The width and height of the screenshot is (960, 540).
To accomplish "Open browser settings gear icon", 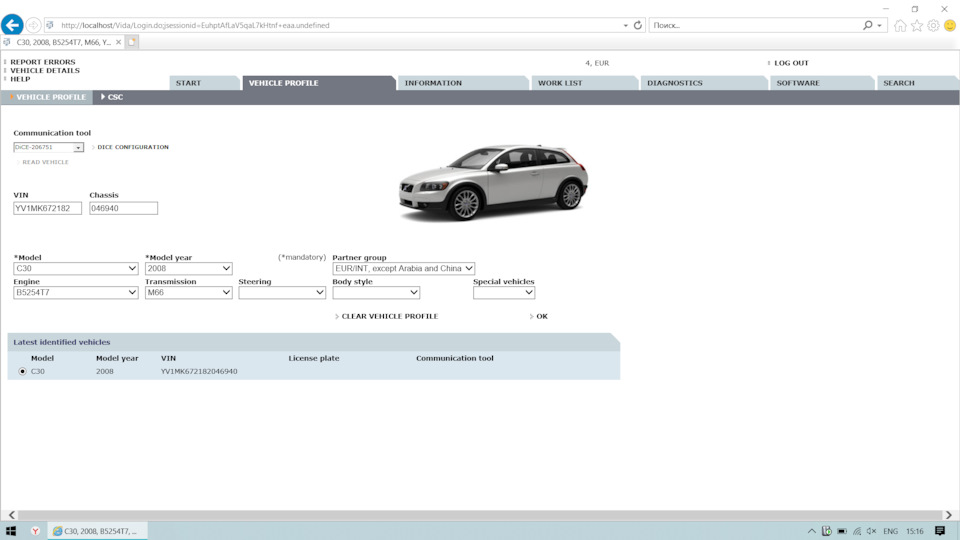I will point(933,25).
